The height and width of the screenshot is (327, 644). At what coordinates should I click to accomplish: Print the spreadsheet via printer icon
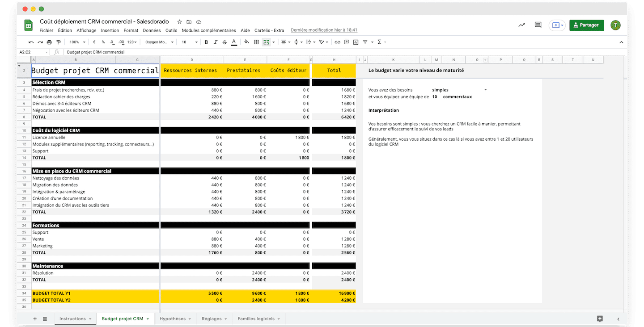[49, 42]
